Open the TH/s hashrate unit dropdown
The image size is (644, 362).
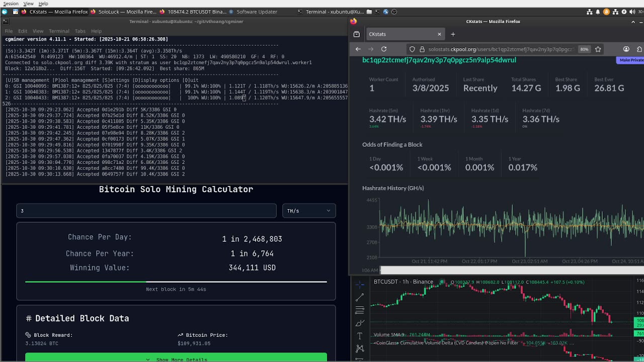(308, 211)
